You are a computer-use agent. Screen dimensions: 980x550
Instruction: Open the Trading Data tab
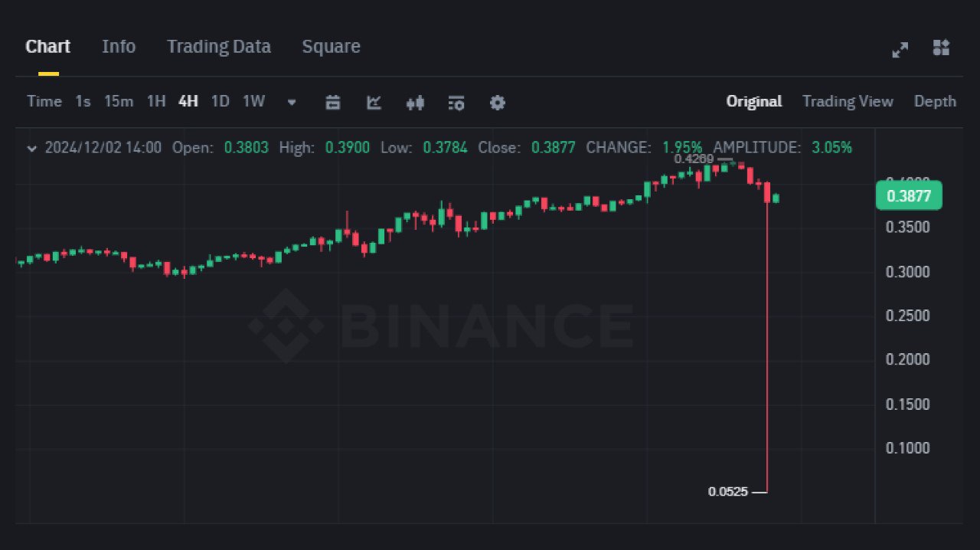[x=219, y=47]
